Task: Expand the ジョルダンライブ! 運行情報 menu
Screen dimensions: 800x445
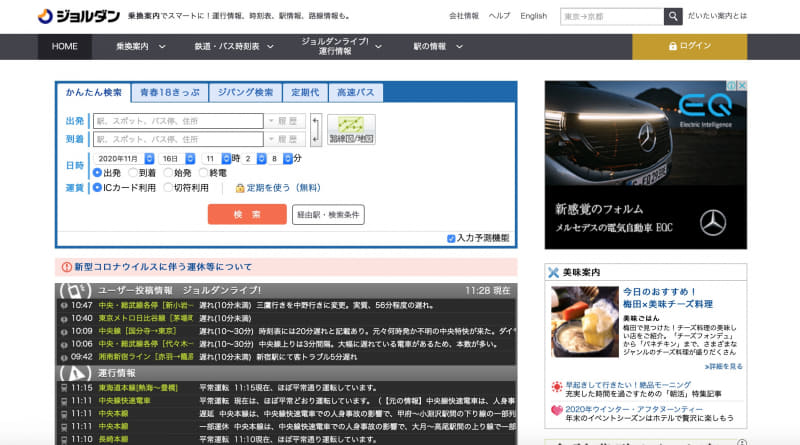Action: click(x=341, y=46)
